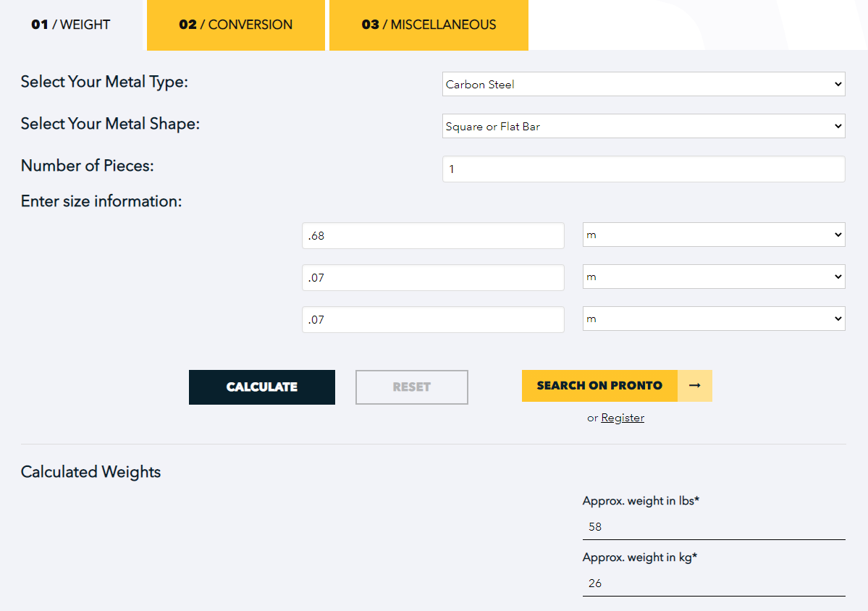Click Search on Pronto button

coord(599,386)
